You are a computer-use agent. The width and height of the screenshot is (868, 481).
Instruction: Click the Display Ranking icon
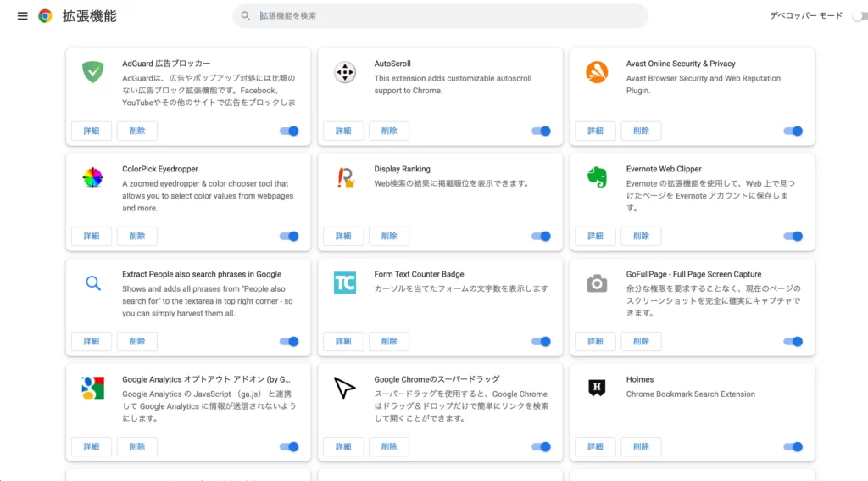[345, 177]
